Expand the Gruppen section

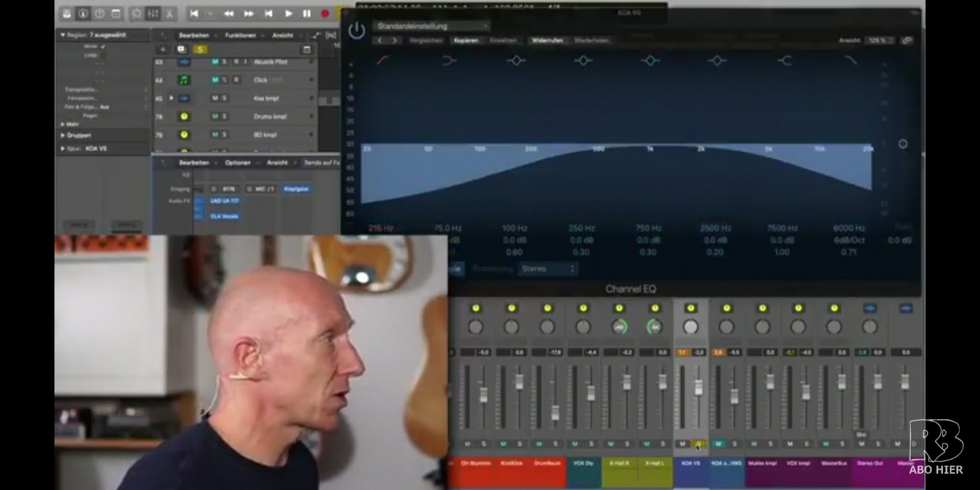[63, 136]
